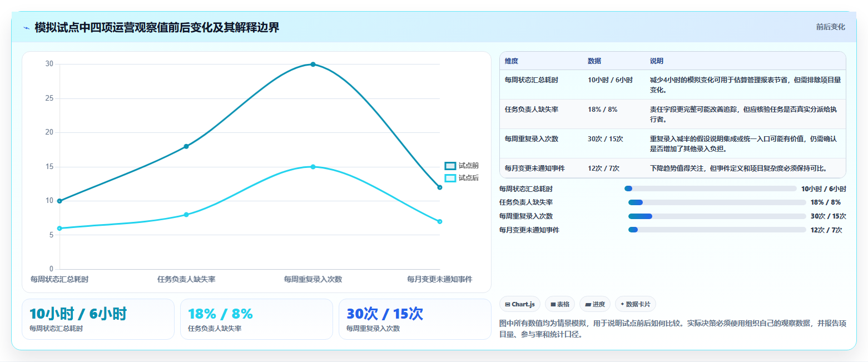Click the 任务负责人缺失率 table row label
Viewport: 868px width, 362px height.
[x=532, y=110]
